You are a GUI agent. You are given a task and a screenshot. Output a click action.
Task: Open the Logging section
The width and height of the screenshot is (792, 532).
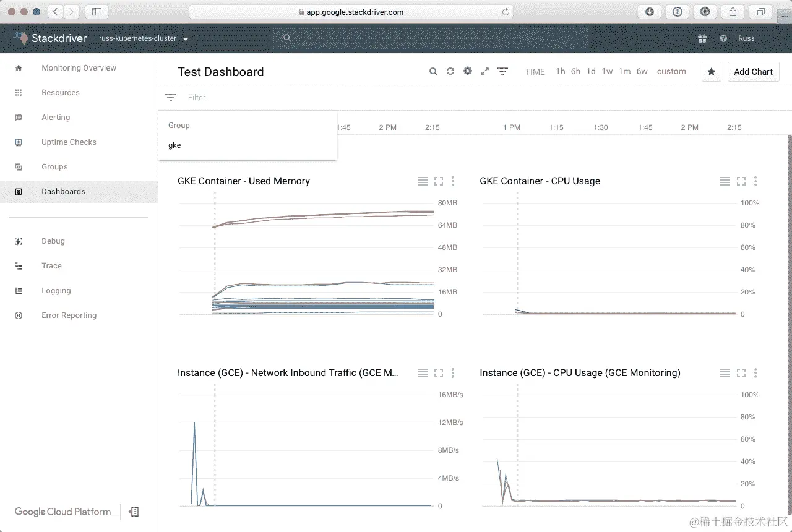coord(56,291)
